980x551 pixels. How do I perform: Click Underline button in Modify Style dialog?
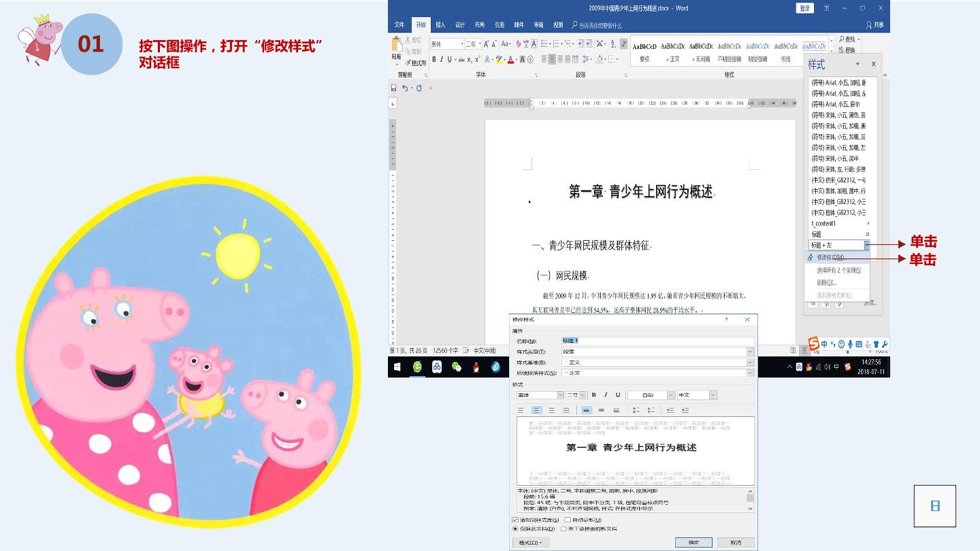point(617,395)
